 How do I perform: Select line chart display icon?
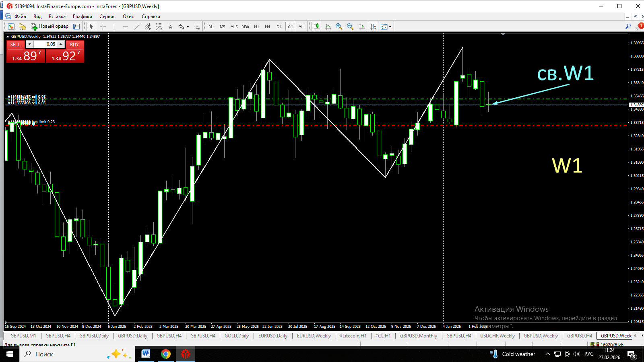(x=328, y=27)
